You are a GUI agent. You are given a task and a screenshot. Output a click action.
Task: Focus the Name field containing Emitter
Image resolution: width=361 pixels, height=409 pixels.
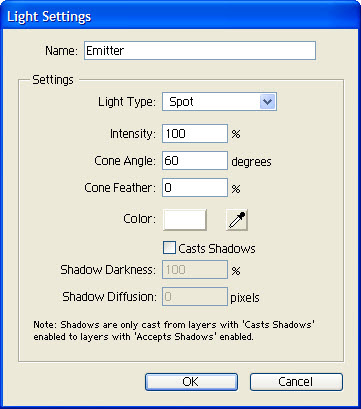click(200, 51)
